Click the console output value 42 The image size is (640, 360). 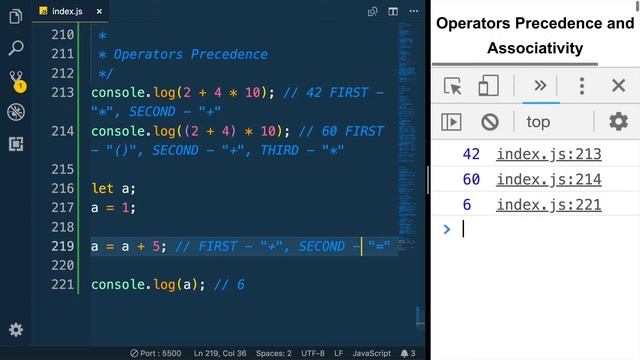[471, 154]
